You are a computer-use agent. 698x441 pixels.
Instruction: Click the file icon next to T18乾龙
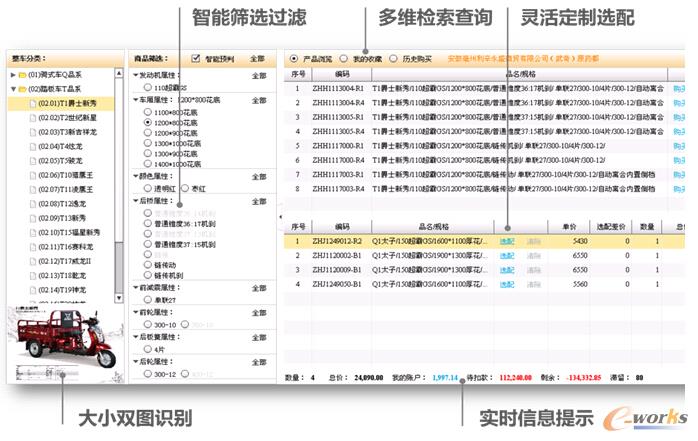tap(33, 274)
